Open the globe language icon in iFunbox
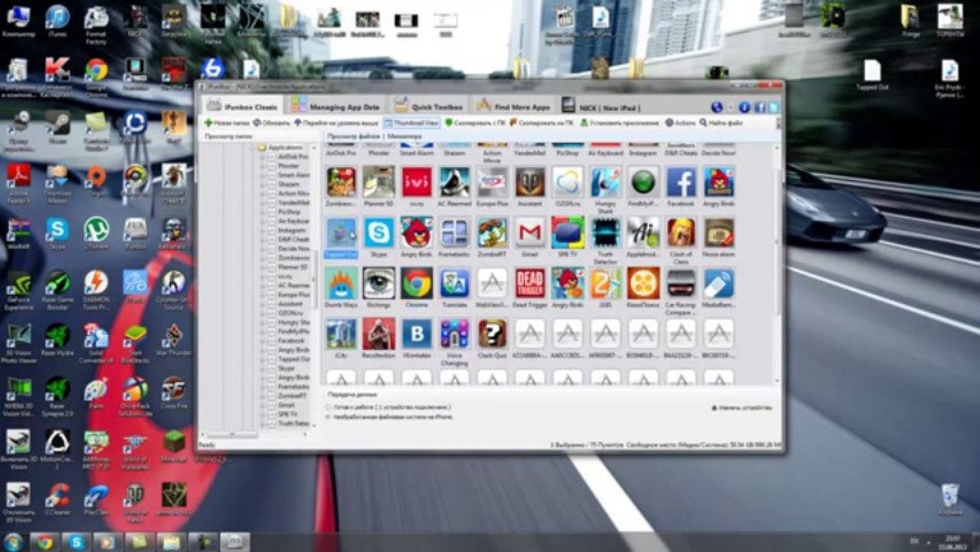 point(717,107)
